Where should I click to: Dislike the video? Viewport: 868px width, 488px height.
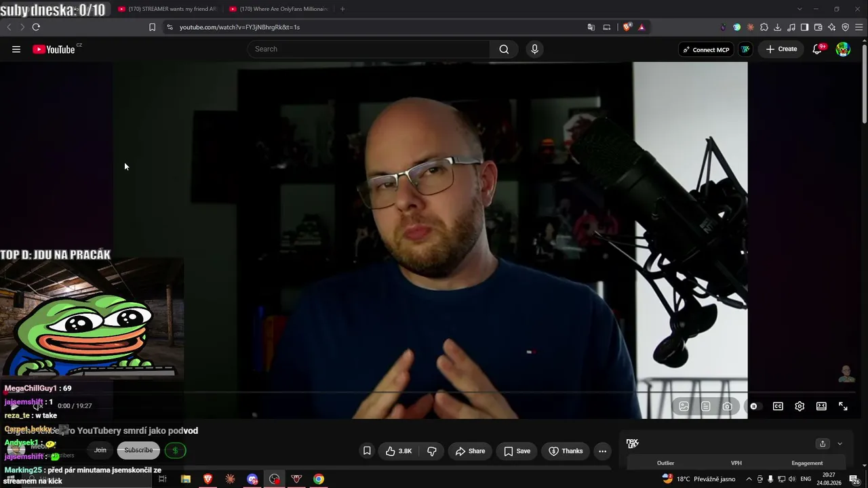pyautogui.click(x=432, y=451)
